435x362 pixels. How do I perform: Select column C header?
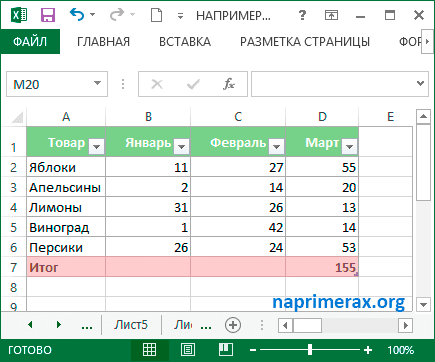click(x=238, y=117)
